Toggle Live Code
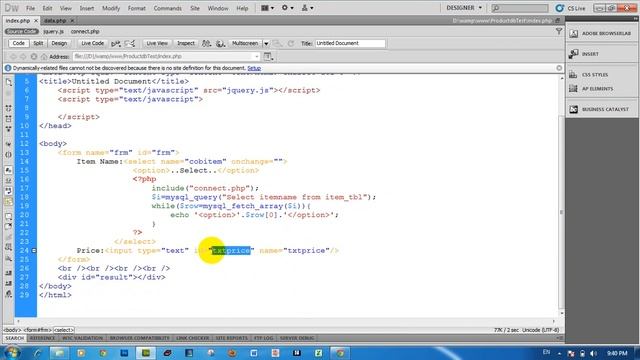 pyautogui.click(x=92, y=43)
